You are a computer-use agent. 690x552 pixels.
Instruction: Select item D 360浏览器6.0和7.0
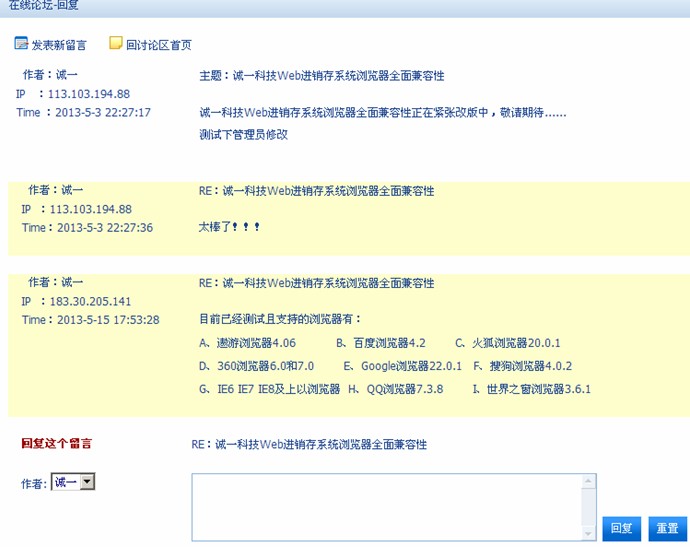click(x=257, y=366)
